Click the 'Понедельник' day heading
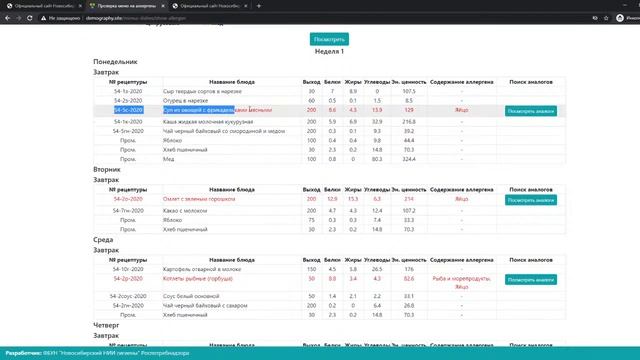 (x=115, y=62)
